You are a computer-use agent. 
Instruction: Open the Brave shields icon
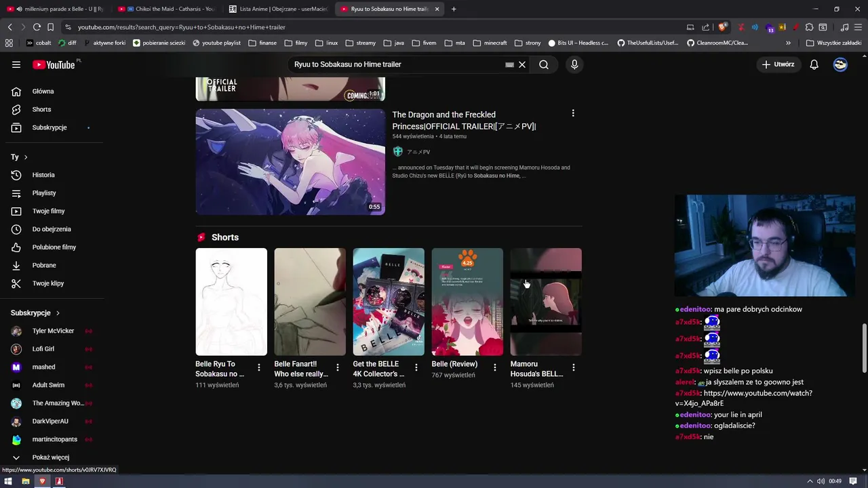click(723, 27)
